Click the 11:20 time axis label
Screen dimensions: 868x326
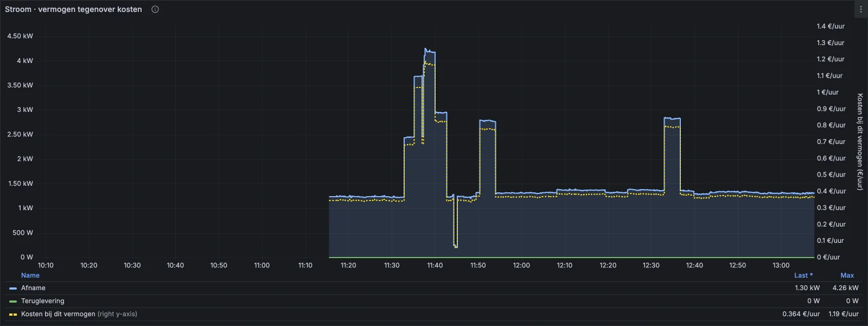[x=348, y=266]
